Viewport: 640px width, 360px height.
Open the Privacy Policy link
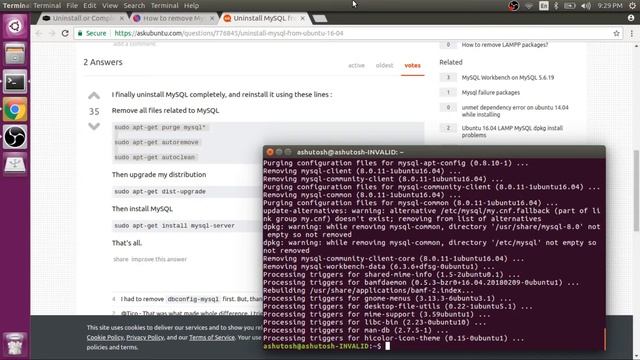click(x=145, y=338)
